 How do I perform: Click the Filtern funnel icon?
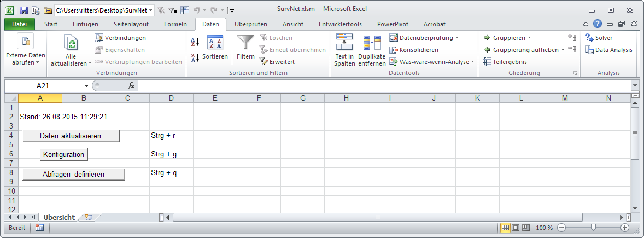coord(245,43)
